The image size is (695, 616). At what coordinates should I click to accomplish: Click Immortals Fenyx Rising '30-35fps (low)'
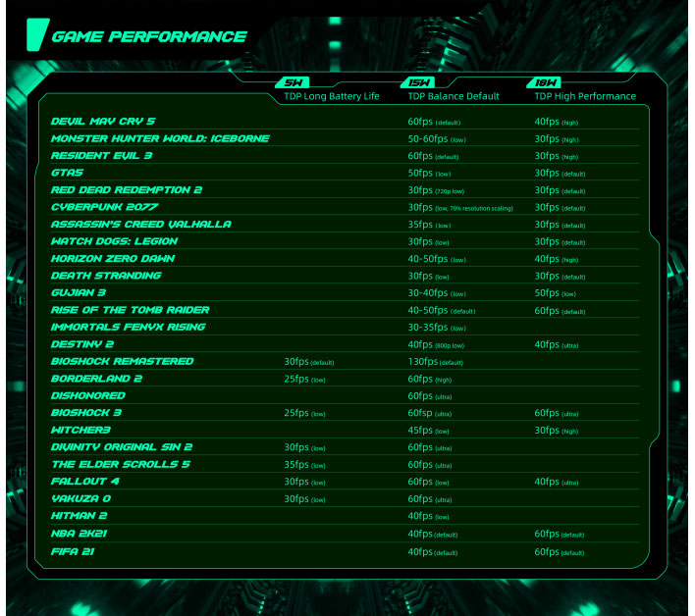(437, 328)
